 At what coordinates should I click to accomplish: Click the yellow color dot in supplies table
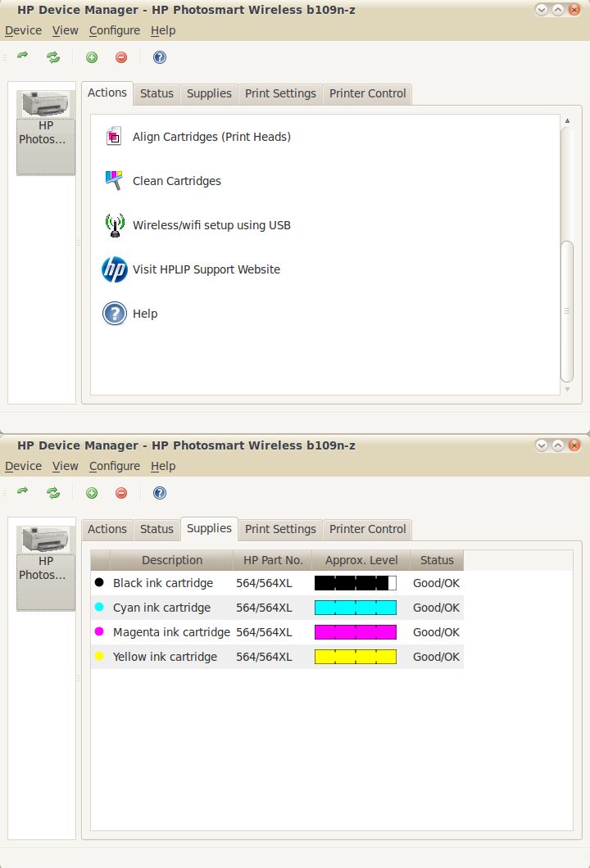click(x=99, y=656)
